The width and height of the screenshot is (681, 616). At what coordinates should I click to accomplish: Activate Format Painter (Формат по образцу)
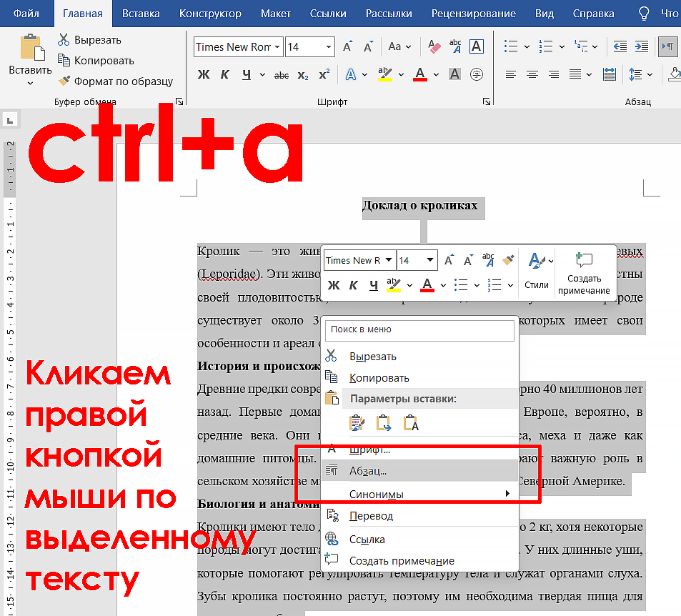(x=116, y=81)
